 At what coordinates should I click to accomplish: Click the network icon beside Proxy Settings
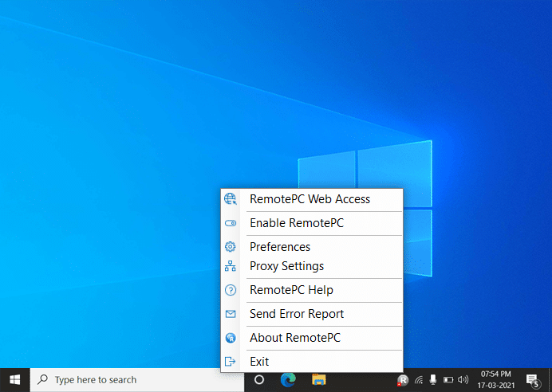click(x=231, y=266)
